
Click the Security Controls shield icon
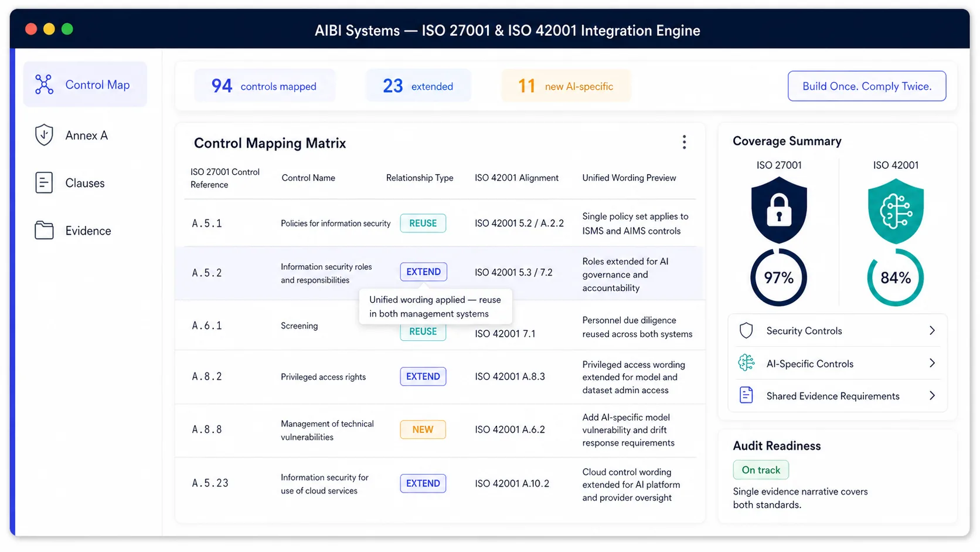(746, 331)
